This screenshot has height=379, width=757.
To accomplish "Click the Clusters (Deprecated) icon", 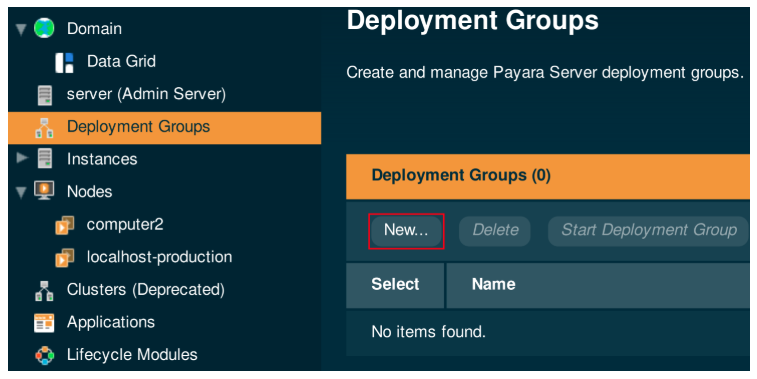I will (x=44, y=291).
